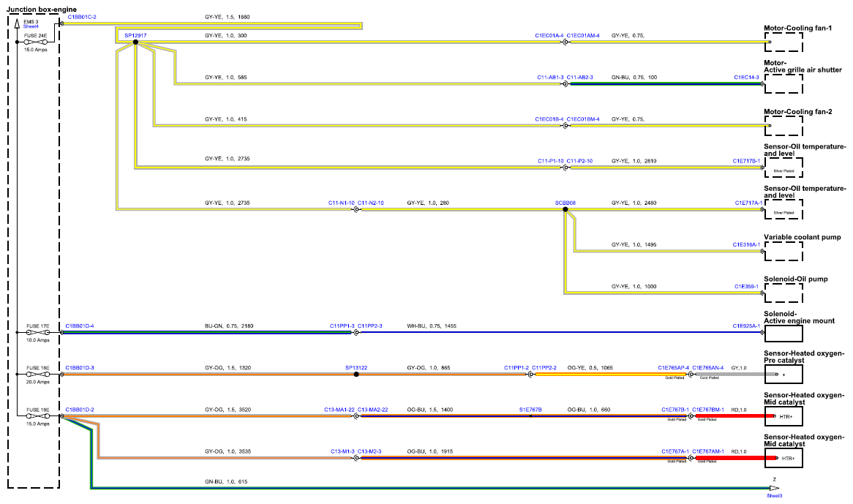Select the Active grille air shutter motor box
The image size is (853, 504).
784,83
